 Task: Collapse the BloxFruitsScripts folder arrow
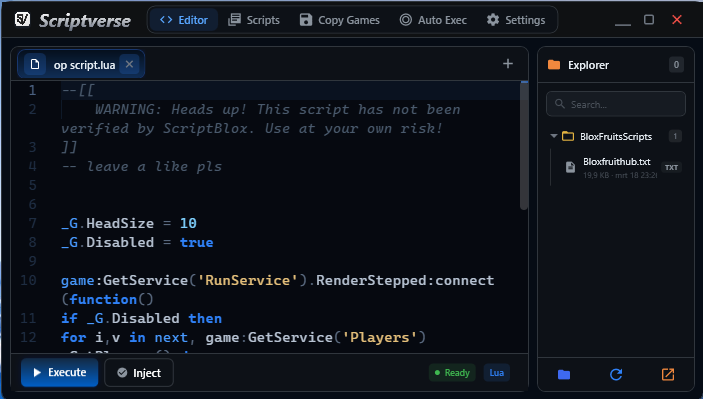coord(554,136)
